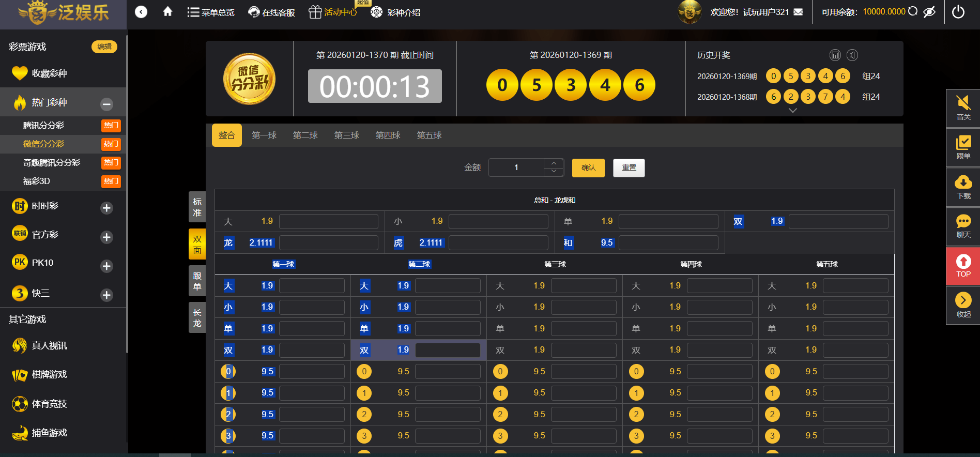Collapse the 热门彩种 section
Image resolution: width=980 pixels, height=457 pixels.
coord(106,104)
